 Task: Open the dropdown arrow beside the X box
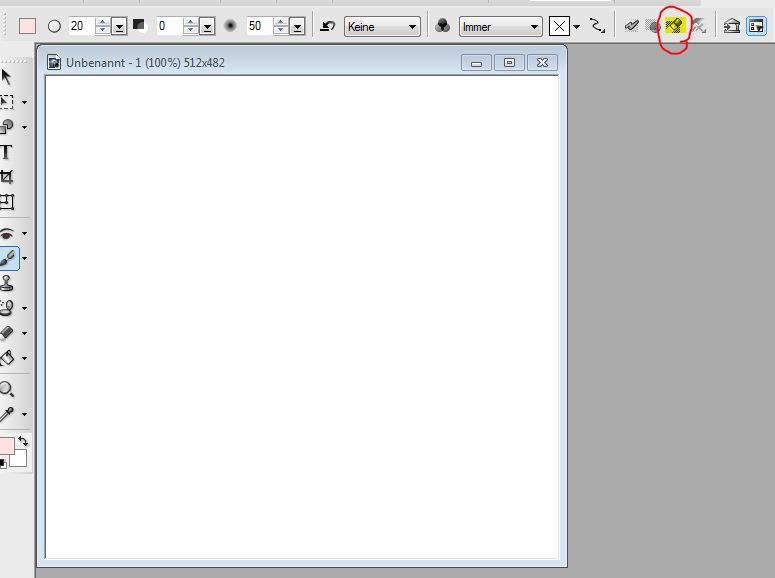point(576,27)
